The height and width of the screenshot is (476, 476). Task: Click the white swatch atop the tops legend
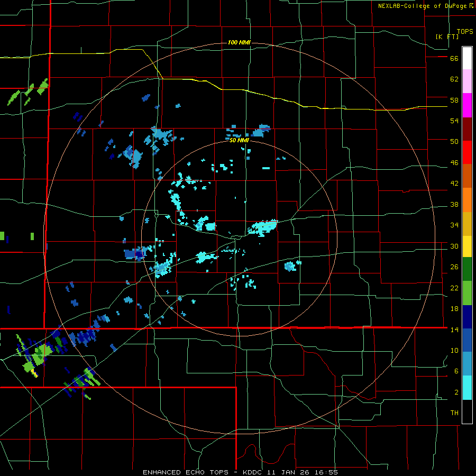467,58
